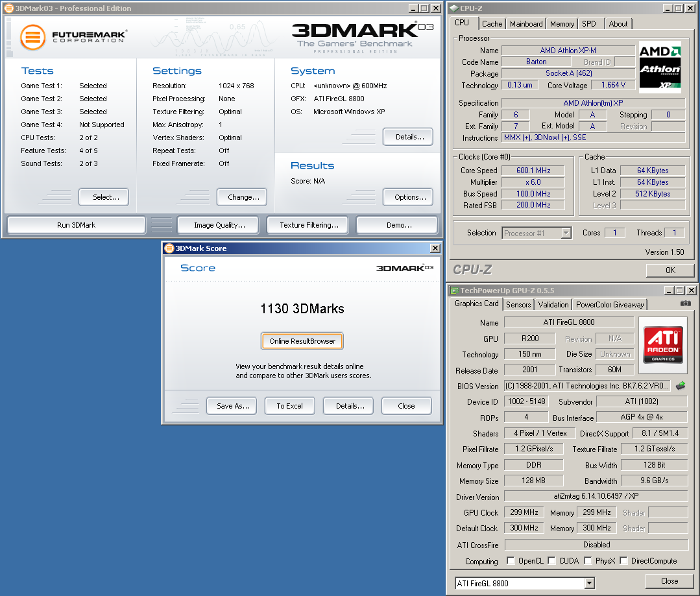Image resolution: width=700 pixels, height=596 pixels.
Task: Open the Texture Filtering settings
Action: pos(309,225)
